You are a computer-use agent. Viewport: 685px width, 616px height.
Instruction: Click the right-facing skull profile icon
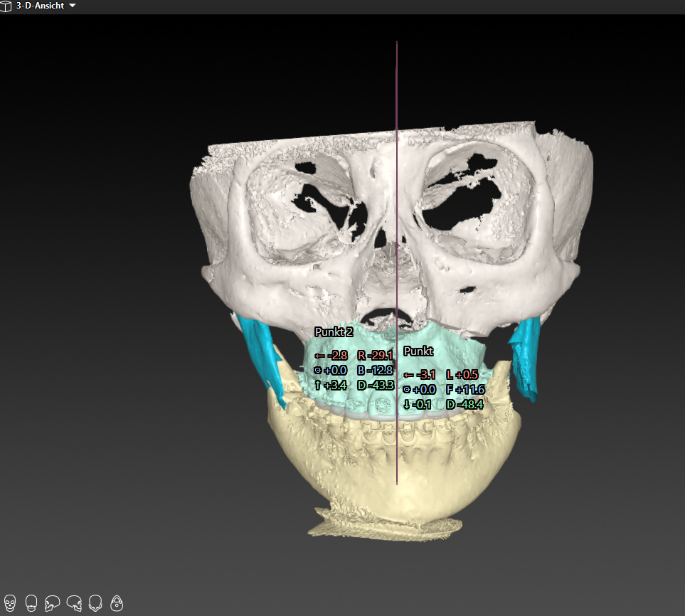pyautogui.click(x=74, y=604)
